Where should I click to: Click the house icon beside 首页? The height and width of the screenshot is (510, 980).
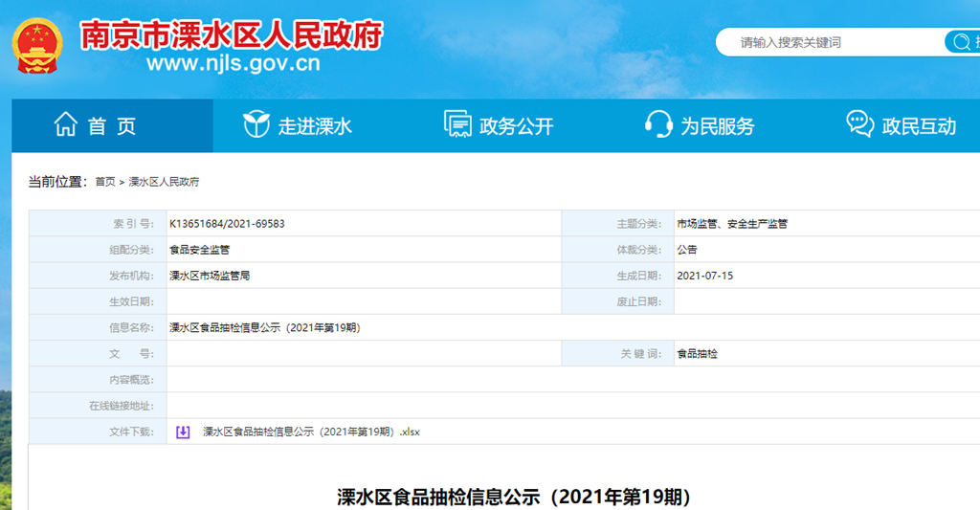pyautogui.click(x=66, y=124)
